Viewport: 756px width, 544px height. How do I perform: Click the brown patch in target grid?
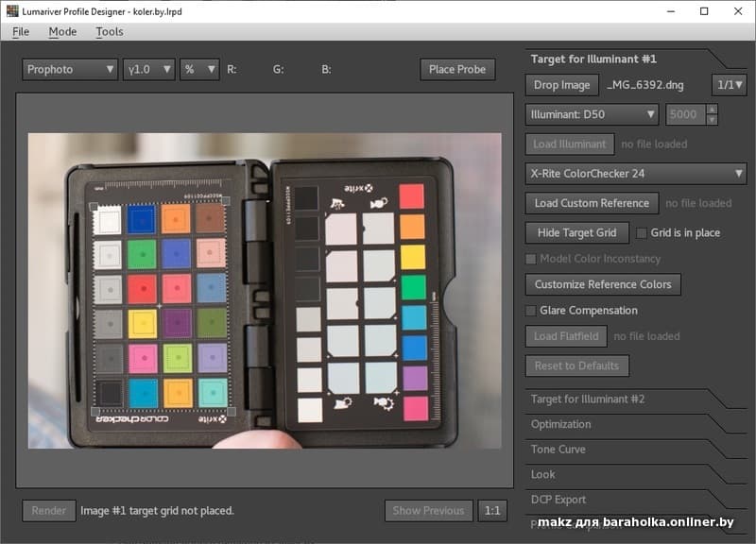click(x=210, y=218)
